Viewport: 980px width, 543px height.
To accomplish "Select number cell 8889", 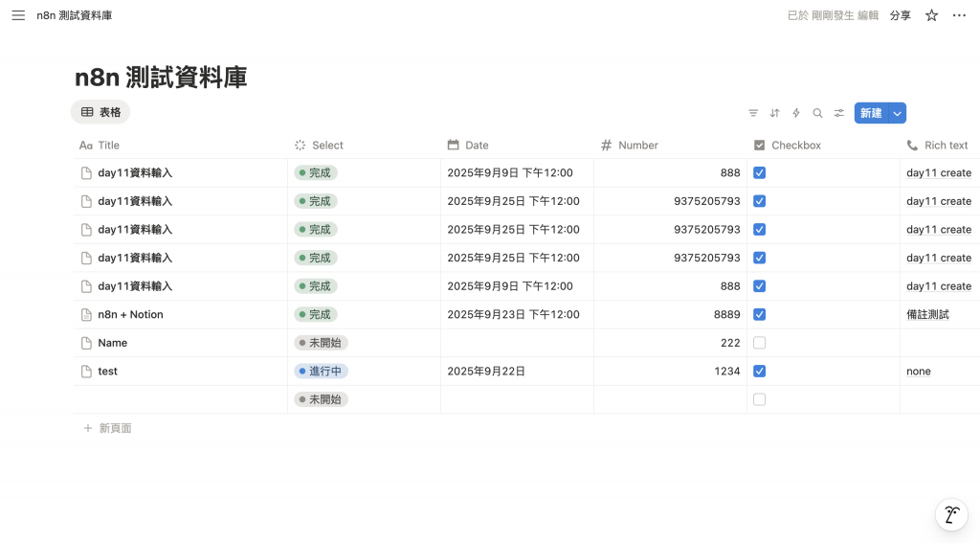I will pyautogui.click(x=671, y=315).
